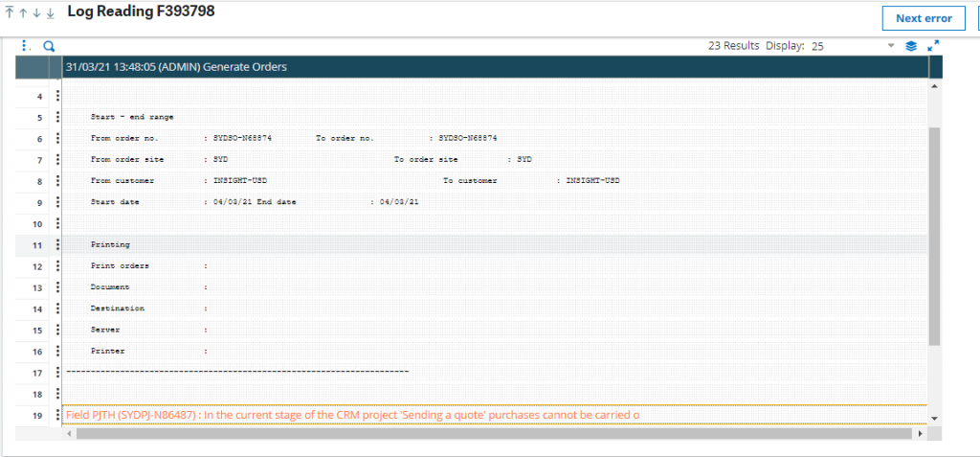980x457 pixels.
Task: Jump to last record arrow icon
Action: click(50, 13)
